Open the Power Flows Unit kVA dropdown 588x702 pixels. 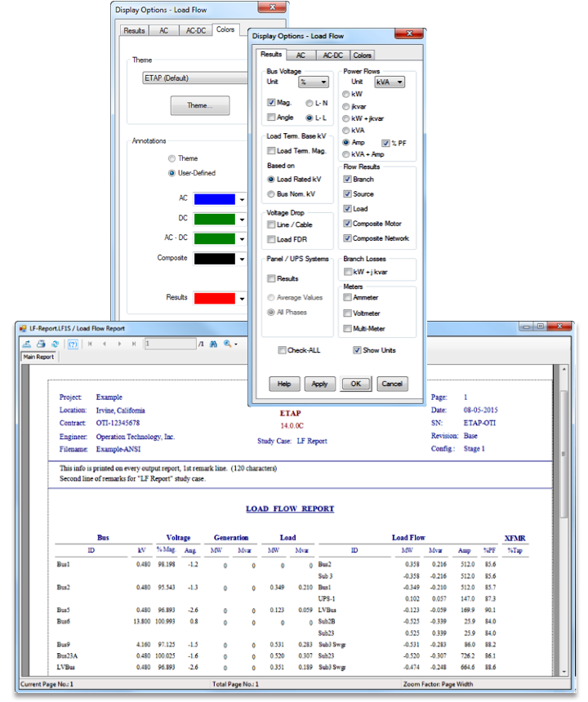point(390,82)
